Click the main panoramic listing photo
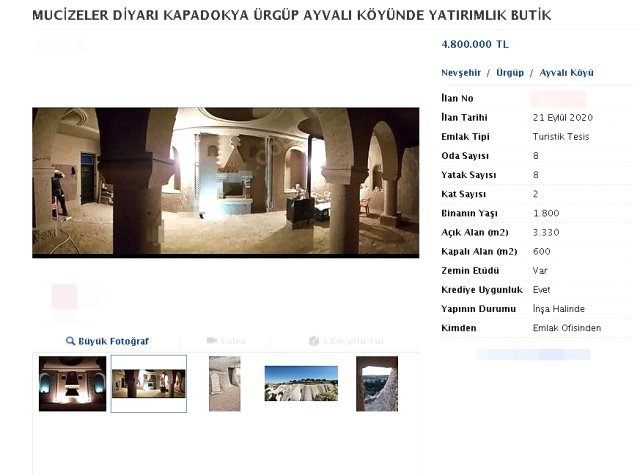The width and height of the screenshot is (640, 474). [x=226, y=181]
